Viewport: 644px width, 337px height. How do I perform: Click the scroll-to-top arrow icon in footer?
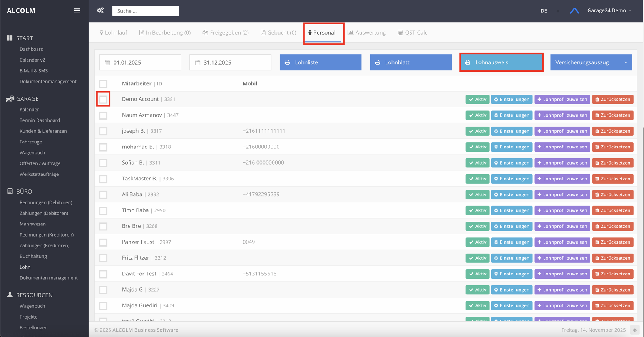coord(634,330)
